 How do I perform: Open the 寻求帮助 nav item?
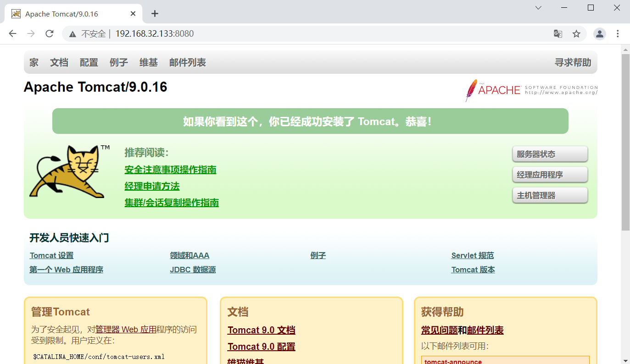point(573,62)
